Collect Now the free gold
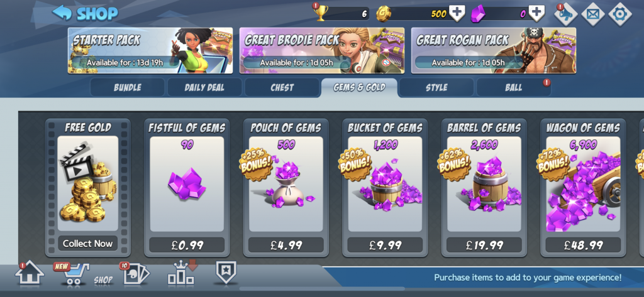This screenshot has height=297, width=644. [87, 243]
